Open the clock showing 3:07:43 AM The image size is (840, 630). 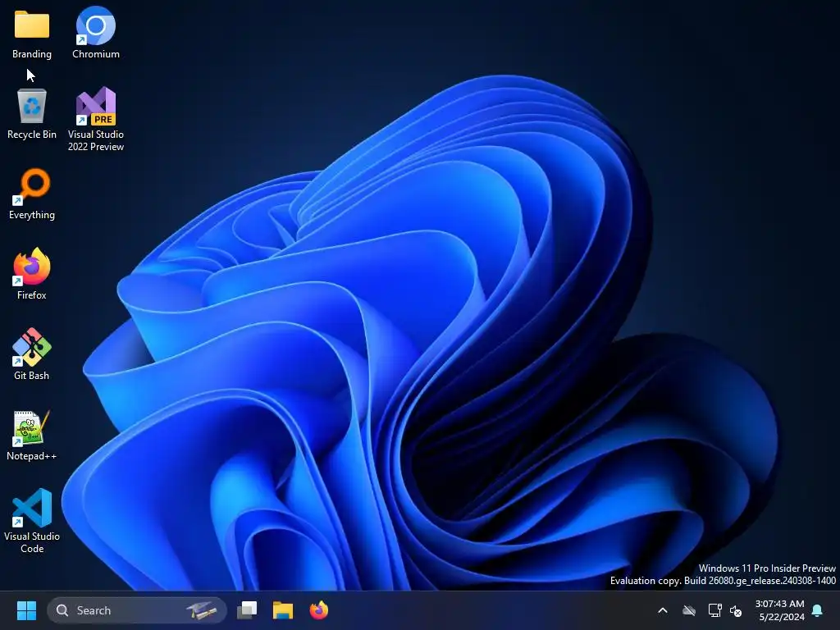click(780, 610)
